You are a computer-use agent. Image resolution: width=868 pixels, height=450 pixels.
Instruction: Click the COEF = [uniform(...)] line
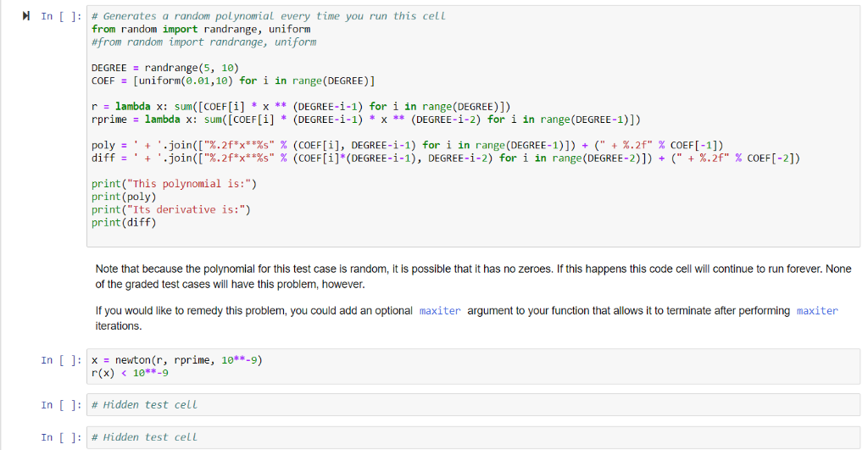coord(233,81)
